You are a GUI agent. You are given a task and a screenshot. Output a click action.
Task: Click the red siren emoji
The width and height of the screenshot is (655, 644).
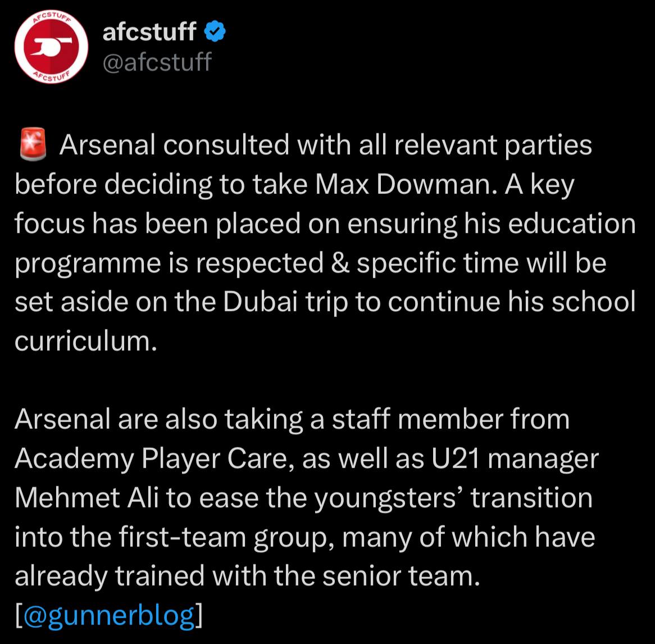tap(33, 146)
